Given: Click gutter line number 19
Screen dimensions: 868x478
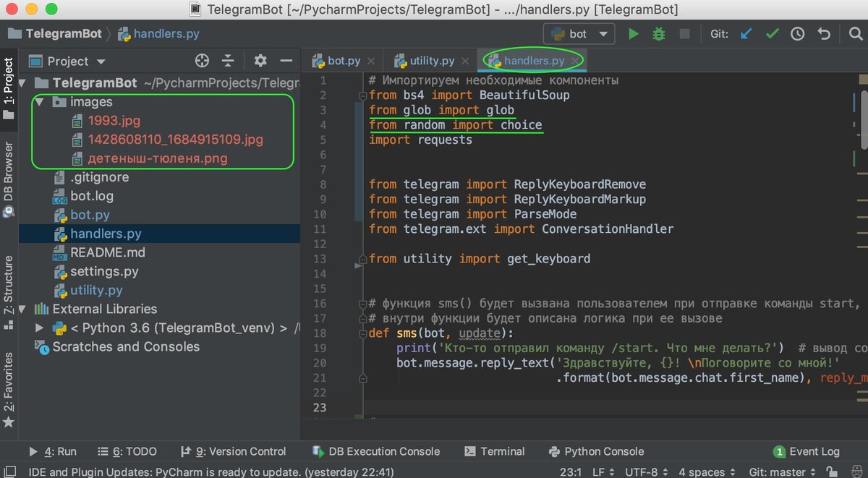Looking at the screenshot, I should (x=320, y=348).
